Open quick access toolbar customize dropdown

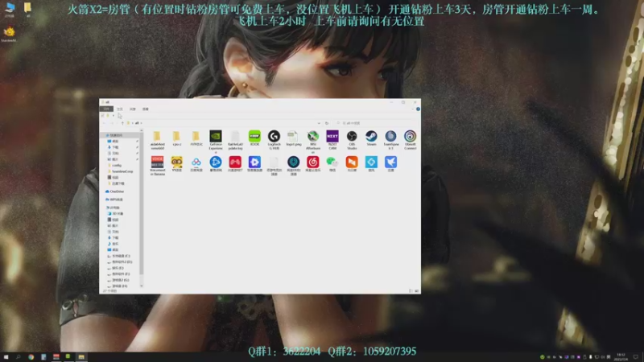click(x=114, y=115)
